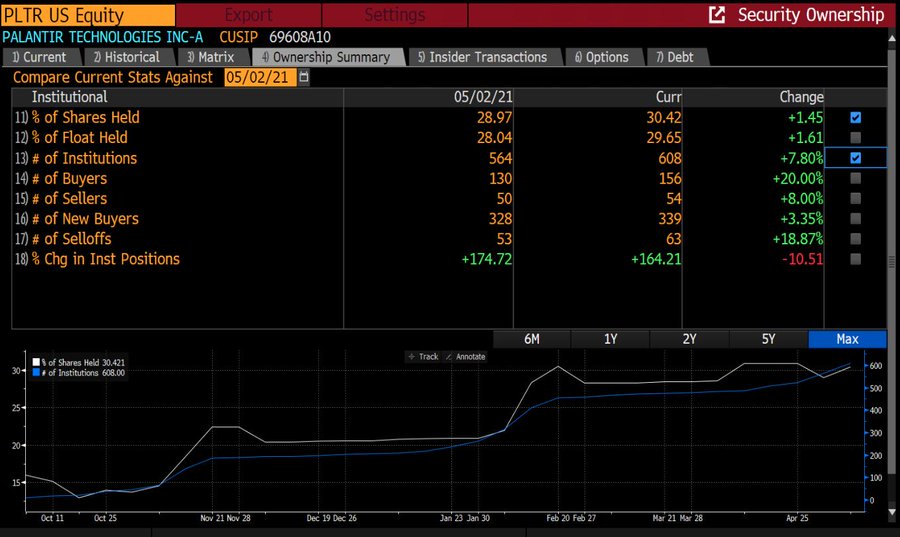
Task: Click current % of Shares Held value 30.42
Action: (664, 118)
